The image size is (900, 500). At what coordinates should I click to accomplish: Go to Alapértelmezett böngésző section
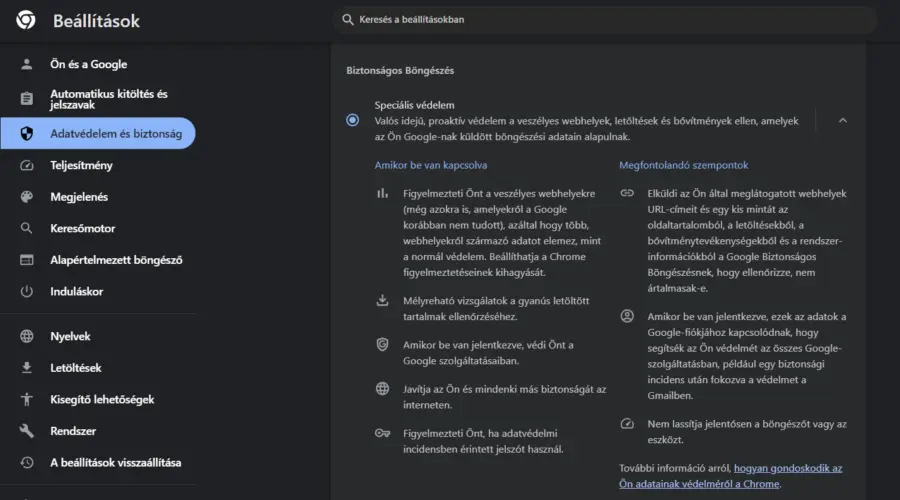pyautogui.click(x=116, y=260)
